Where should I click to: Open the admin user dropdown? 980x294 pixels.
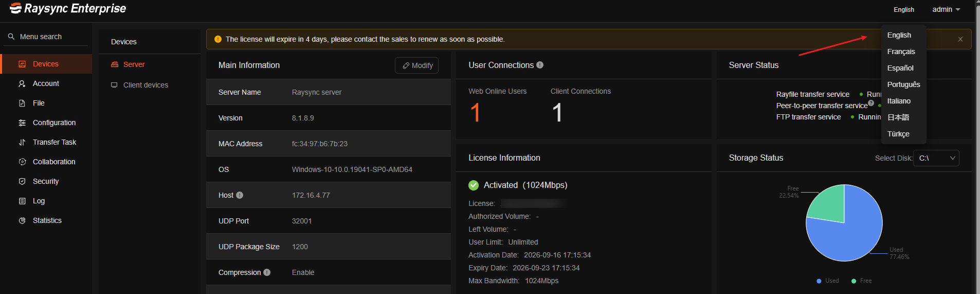(x=946, y=9)
